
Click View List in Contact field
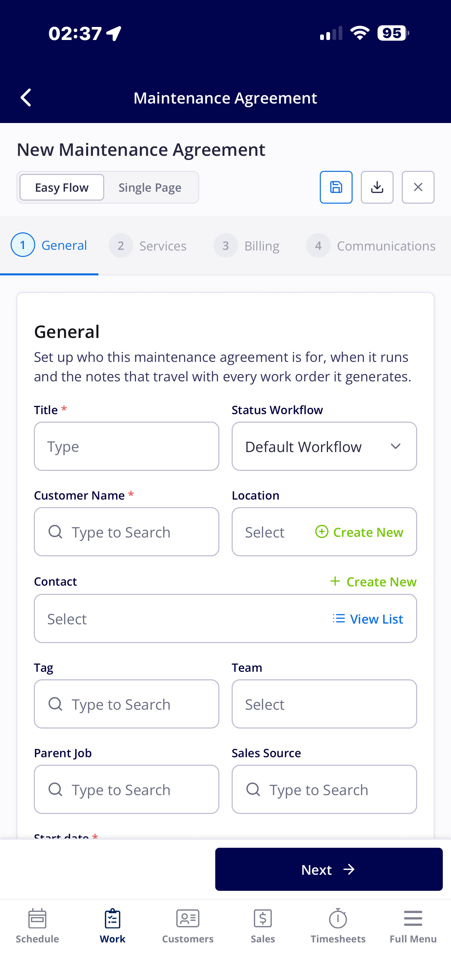point(368,619)
